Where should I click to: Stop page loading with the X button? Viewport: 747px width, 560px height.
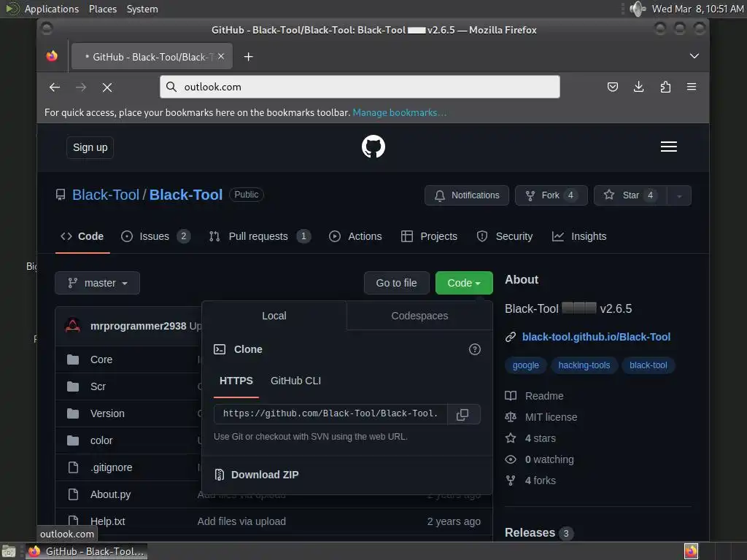pyautogui.click(x=107, y=87)
